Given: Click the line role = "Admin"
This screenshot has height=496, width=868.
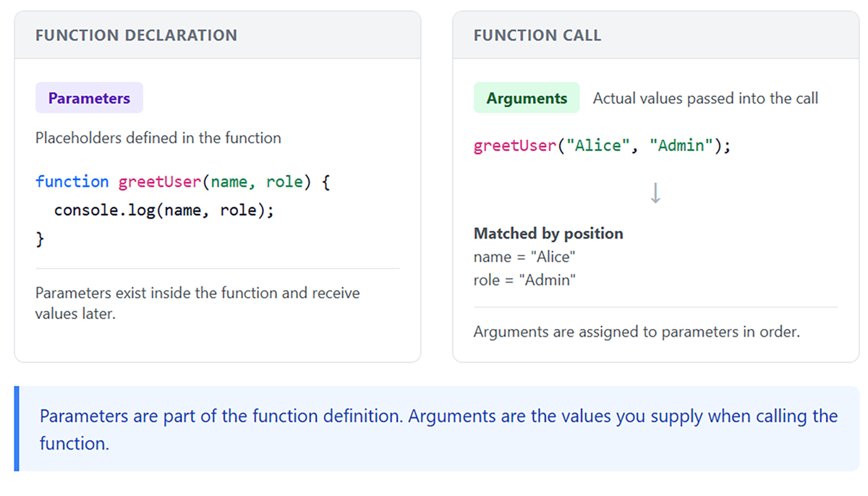Looking at the screenshot, I should 524,280.
